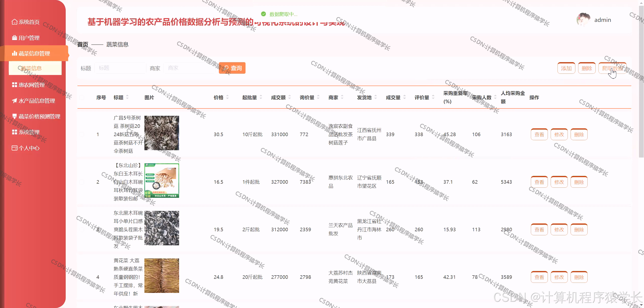Screen dimensions: 644x308
Task: Click the 爬取数据 button
Action: [613, 68]
